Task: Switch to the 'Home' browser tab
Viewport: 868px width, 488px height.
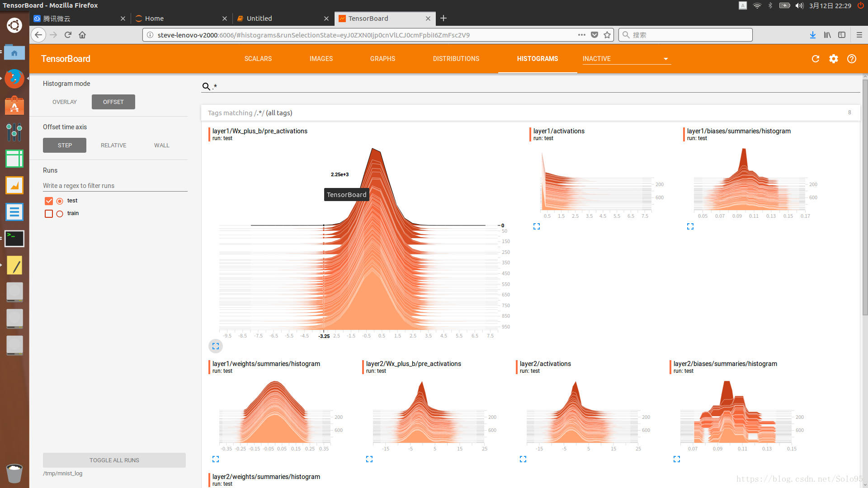Action: pos(181,19)
